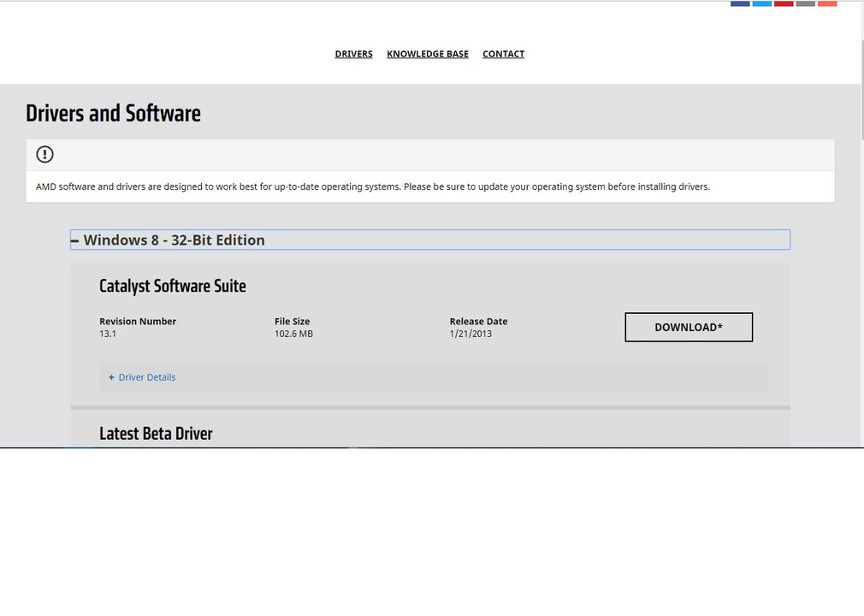This screenshot has width=864, height=616.
Task: Open the KNOWLEDGE BASE menu item
Action: (428, 54)
